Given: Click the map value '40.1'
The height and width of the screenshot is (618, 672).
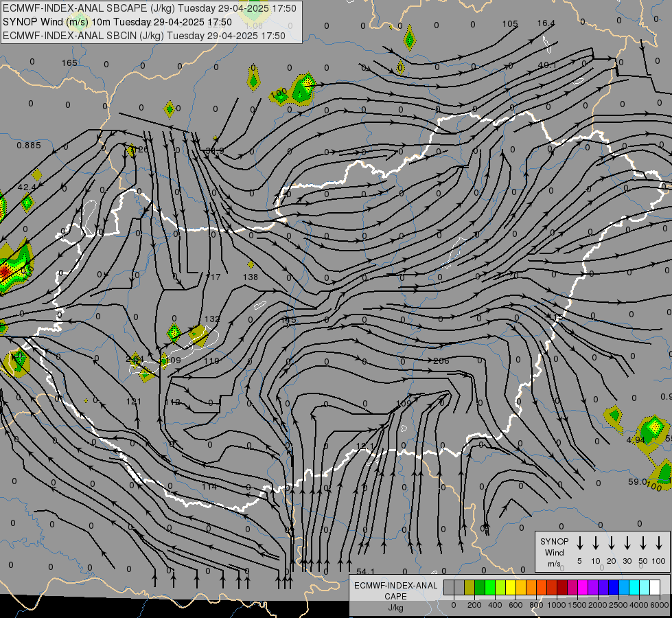Looking at the screenshot, I should point(547,65).
